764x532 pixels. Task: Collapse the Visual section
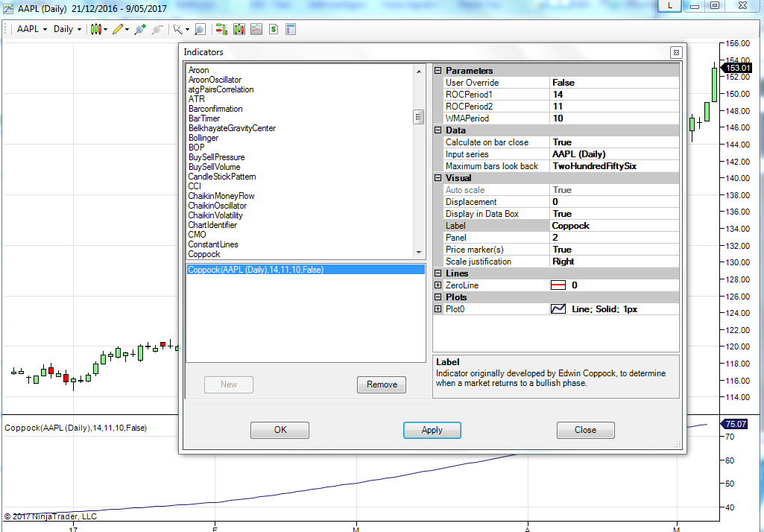[438, 178]
